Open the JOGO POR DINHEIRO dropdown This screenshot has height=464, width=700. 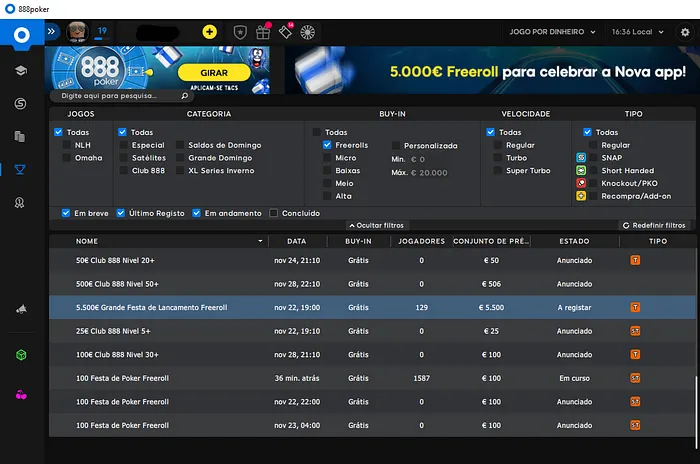[x=552, y=32]
